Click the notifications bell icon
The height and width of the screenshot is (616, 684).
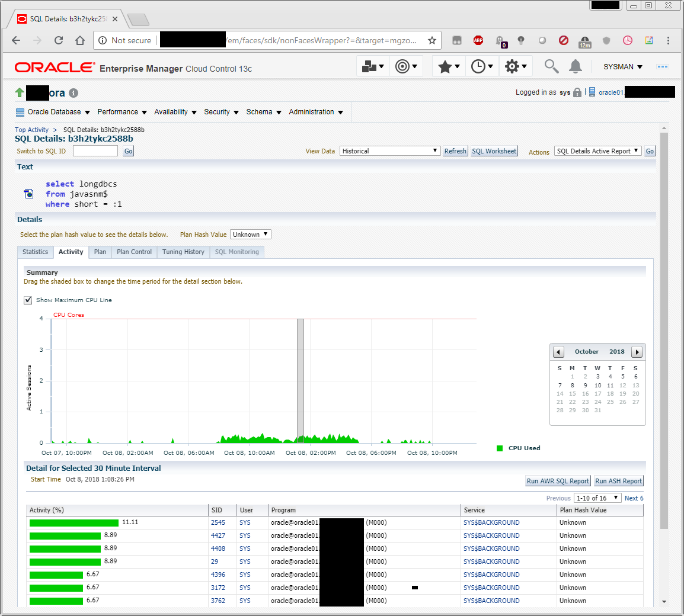[x=575, y=66]
